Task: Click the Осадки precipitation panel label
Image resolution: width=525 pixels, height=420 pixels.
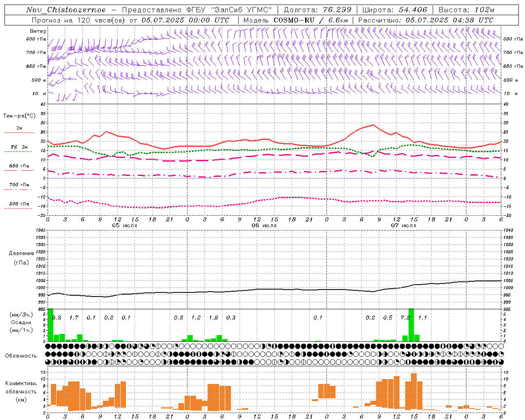Action: point(21,322)
